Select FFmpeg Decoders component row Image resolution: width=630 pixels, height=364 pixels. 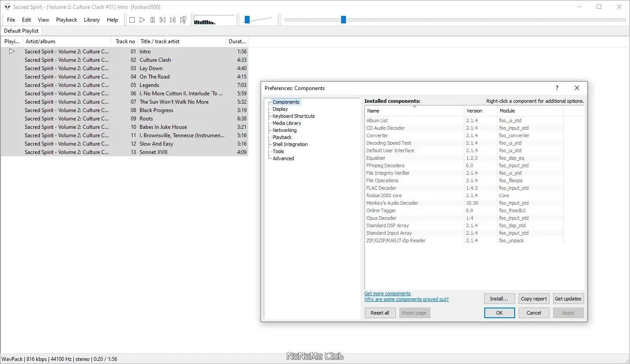tap(464, 165)
